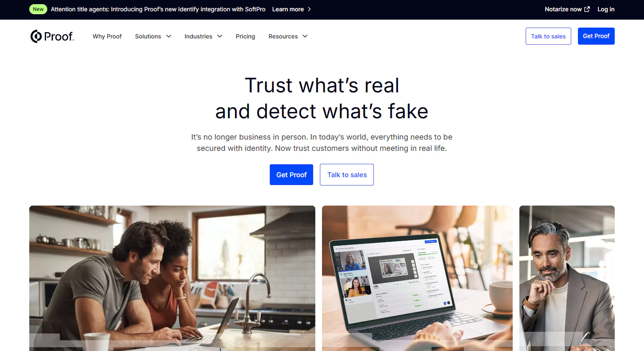644x351 pixels.
Task: Click the arrow icon after Learn more
Action: [x=309, y=9]
